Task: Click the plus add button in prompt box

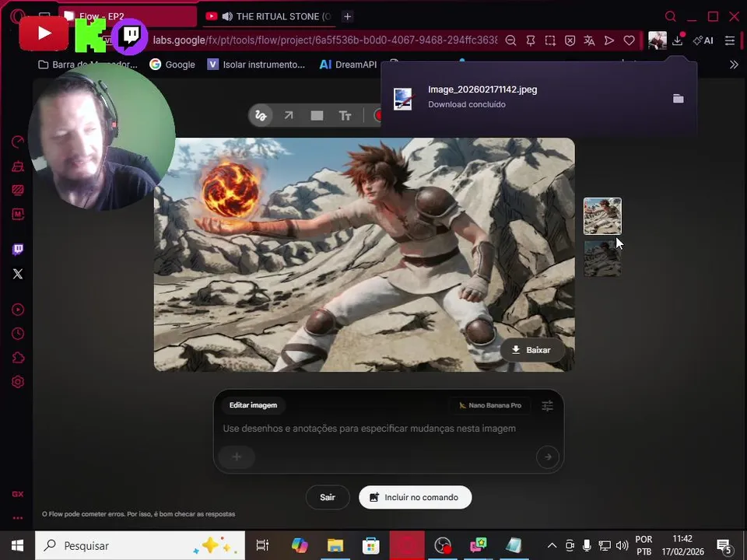Action: pos(237,457)
